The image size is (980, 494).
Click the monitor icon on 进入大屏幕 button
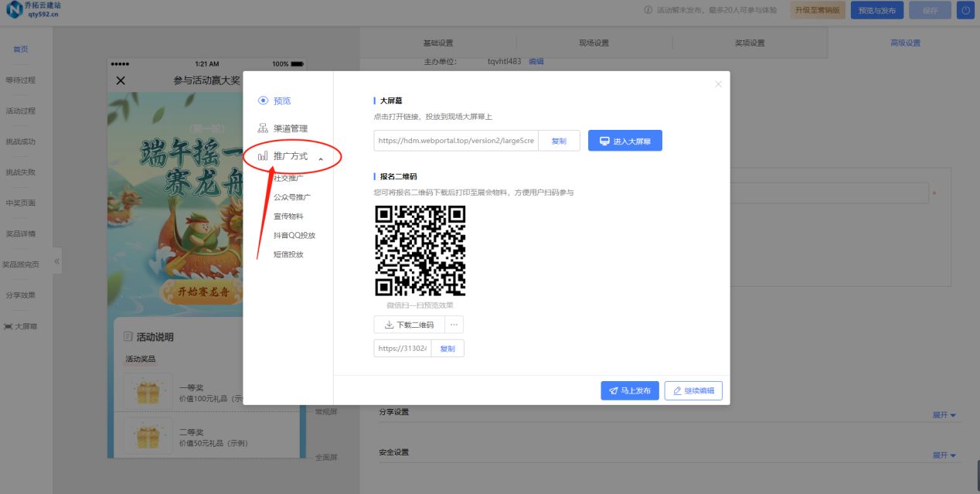click(x=604, y=140)
